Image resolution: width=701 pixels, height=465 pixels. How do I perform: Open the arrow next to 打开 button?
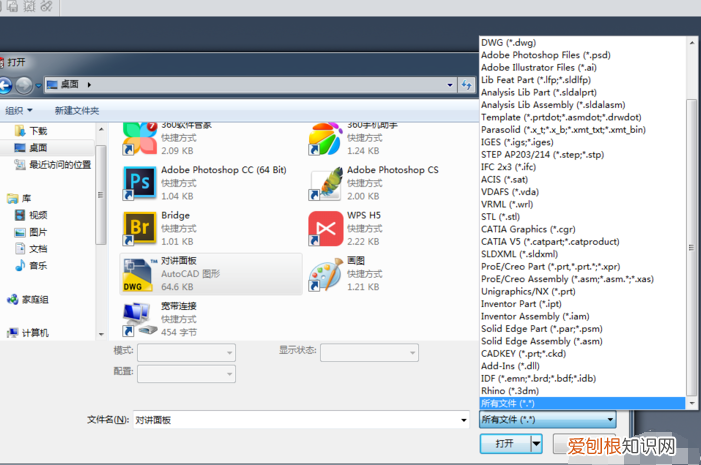(536, 443)
